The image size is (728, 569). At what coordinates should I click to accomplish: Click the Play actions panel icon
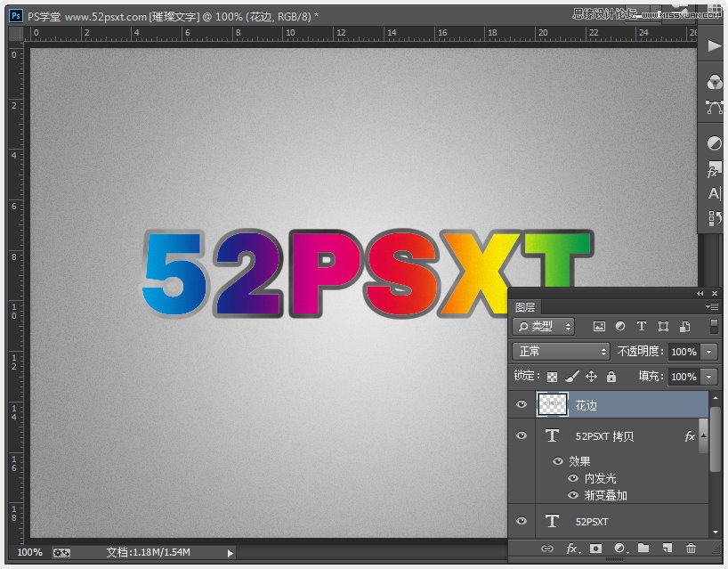click(714, 45)
